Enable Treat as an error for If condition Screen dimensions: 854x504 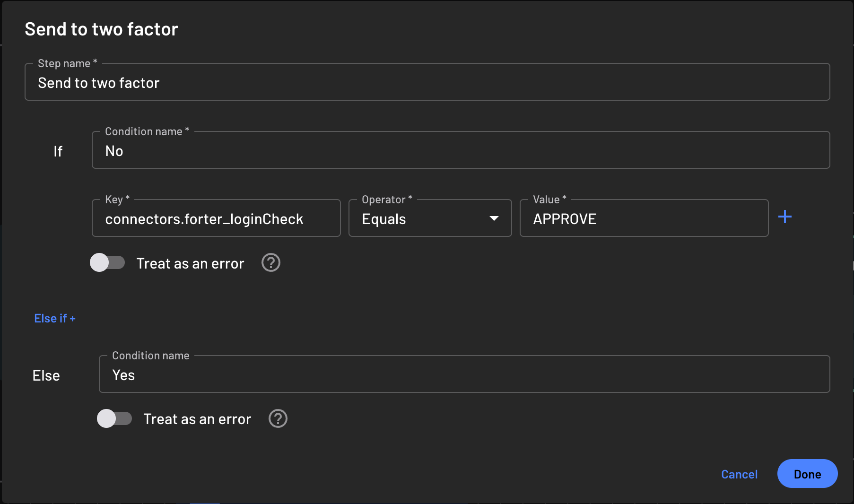point(107,263)
